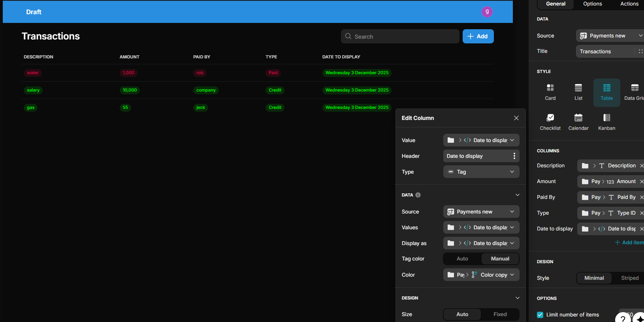Viewport: 644px width, 322px height.
Task: Open the Value dropdown in Edit Column
Action: click(x=481, y=140)
